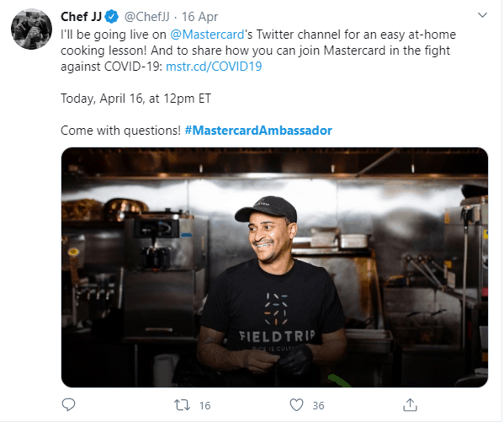Expand the tweet options chevron menu

tap(482, 15)
